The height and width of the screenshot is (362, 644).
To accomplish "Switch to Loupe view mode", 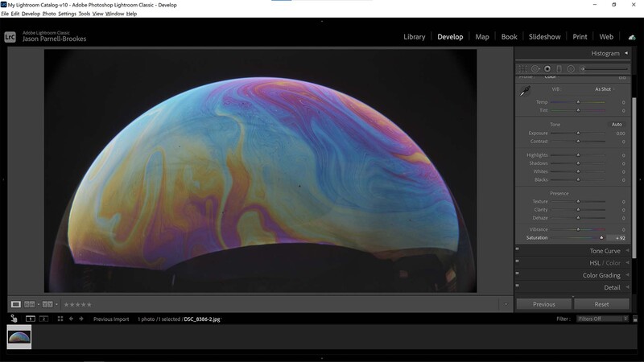I will click(15, 304).
